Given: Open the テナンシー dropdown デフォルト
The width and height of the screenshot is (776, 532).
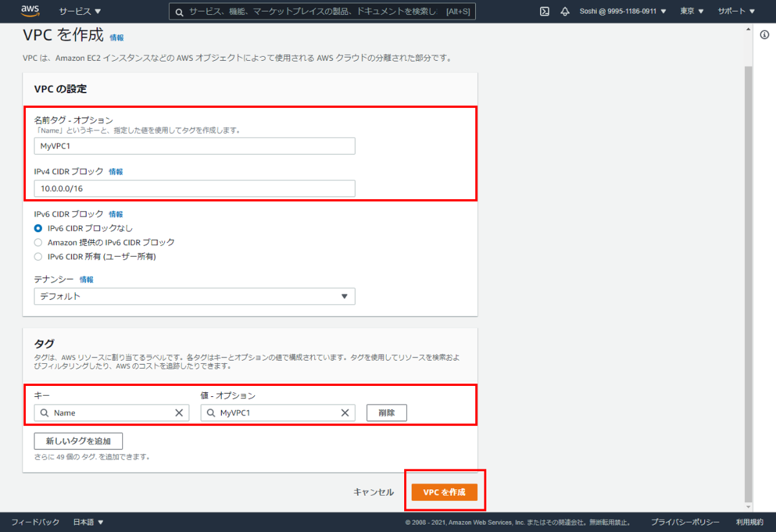Looking at the screenshot, I should 195,296.
